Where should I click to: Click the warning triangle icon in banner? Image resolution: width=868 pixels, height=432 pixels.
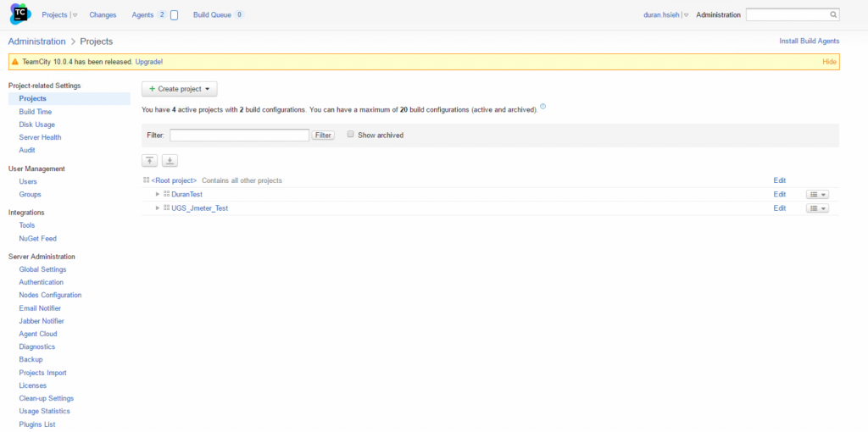(15, 62)
